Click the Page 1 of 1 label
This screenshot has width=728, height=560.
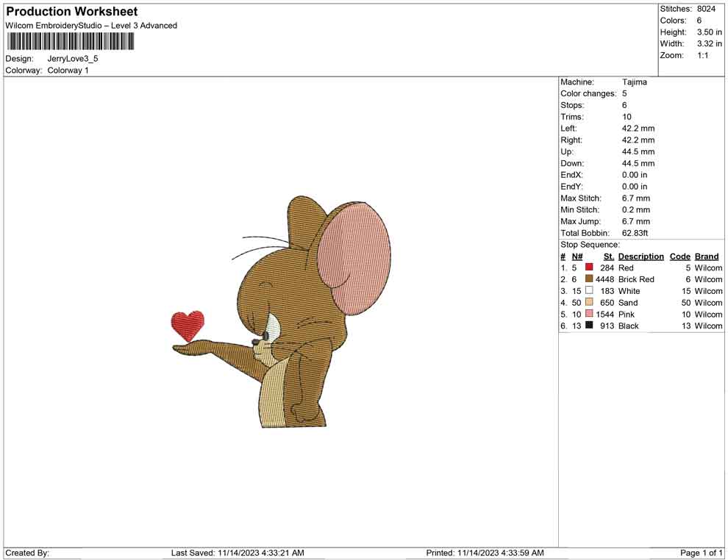pyautogui.click(x=700, y=553)
